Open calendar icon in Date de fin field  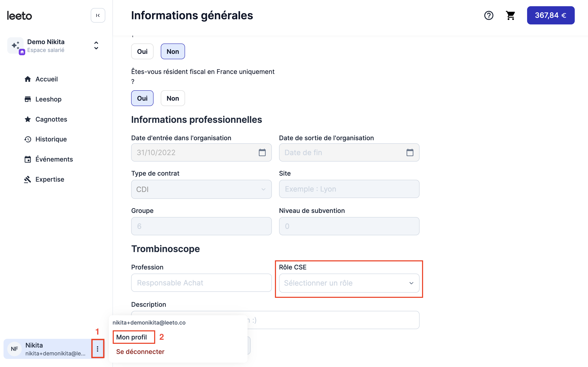point(410,152)
